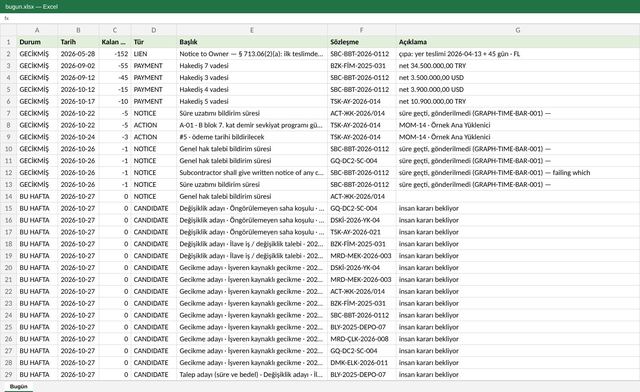The height and width of the screenshot is (392, 640).
Task: Click insan kararı bekliyor cell in row 29
Action: click(518, 374)
